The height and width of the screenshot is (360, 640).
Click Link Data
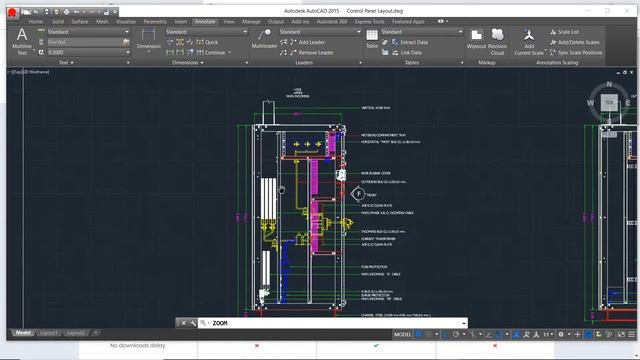click(x=407, y=53)
